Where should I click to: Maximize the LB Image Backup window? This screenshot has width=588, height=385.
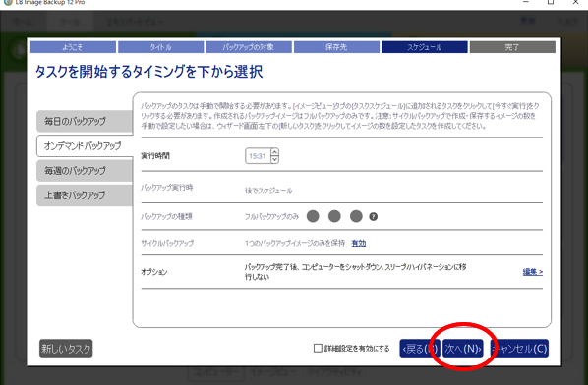tap(551, 2)
